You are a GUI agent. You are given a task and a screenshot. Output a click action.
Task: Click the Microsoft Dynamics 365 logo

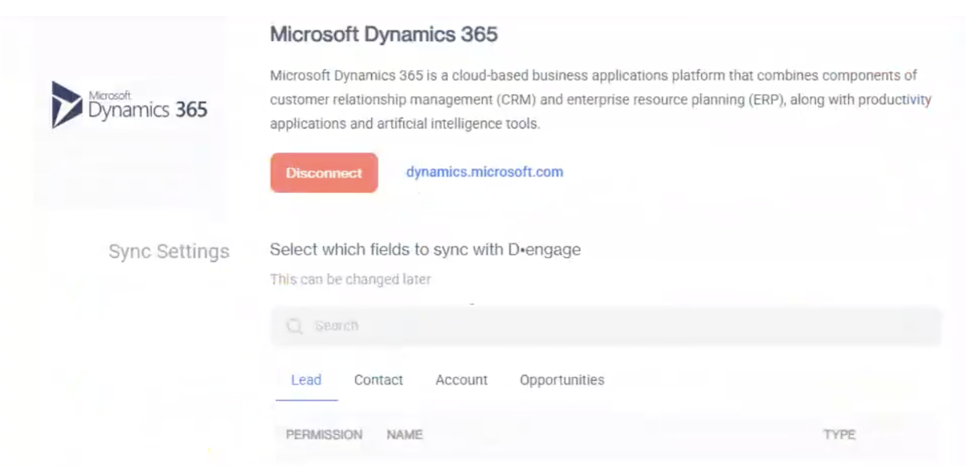coord(129,105)
